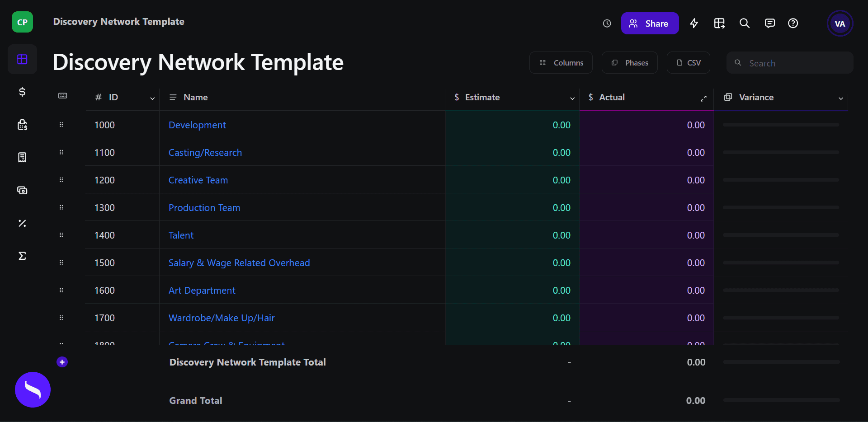Expand the Actual column using arrows icon
The width and height of the screenshot is (868, 422).
click(x=703, y=98)
